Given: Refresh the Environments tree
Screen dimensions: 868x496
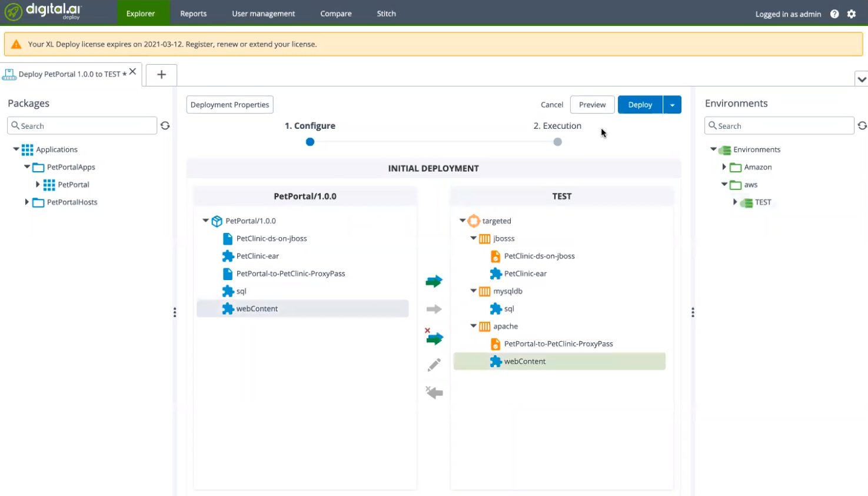Looking at the screenshot, I should coord(862,125).
